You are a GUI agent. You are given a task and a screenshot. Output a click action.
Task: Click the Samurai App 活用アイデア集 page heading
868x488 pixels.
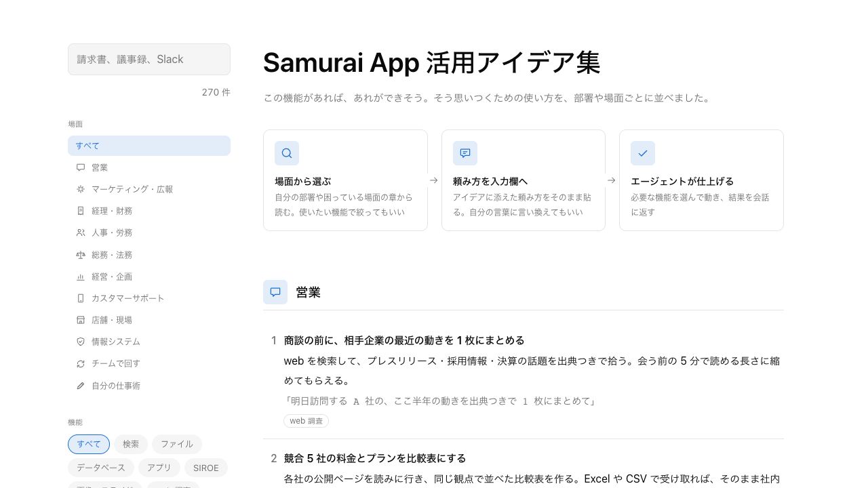click(432, 62)
